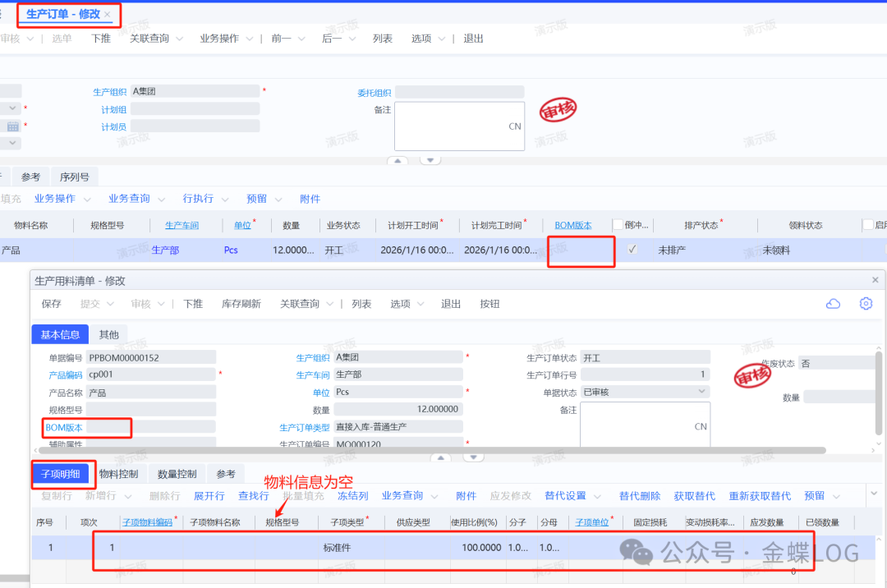Open the gear settings icon in 生产用料清单

[x=866, y=304]
